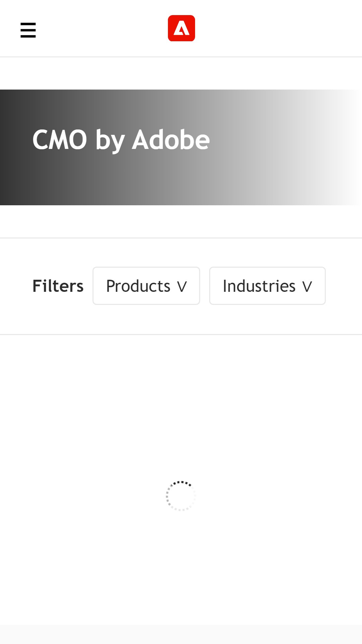Viewport: 362px width, 644px height.
Task: Click the loading spinner indicator
Action: 181,496
